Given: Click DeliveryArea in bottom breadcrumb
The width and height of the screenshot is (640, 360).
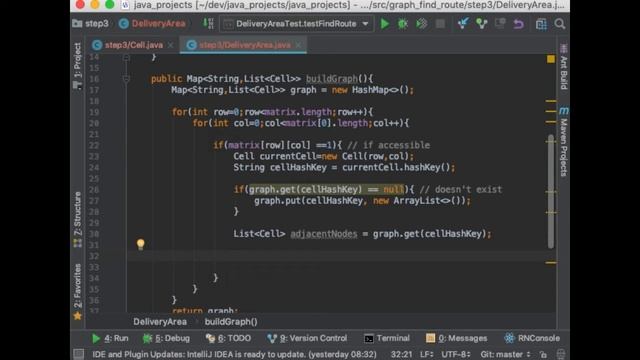Looking at the screenshot, I should click(x=160, y=322).
